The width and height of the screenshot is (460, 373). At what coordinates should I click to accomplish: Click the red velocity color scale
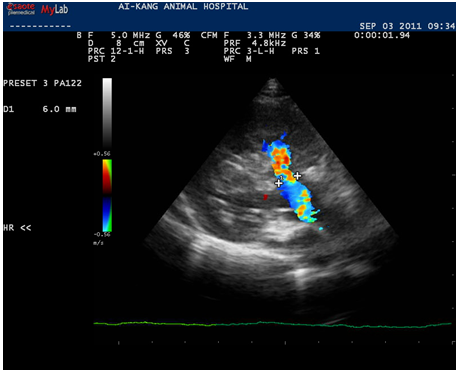tap(107, 177)
